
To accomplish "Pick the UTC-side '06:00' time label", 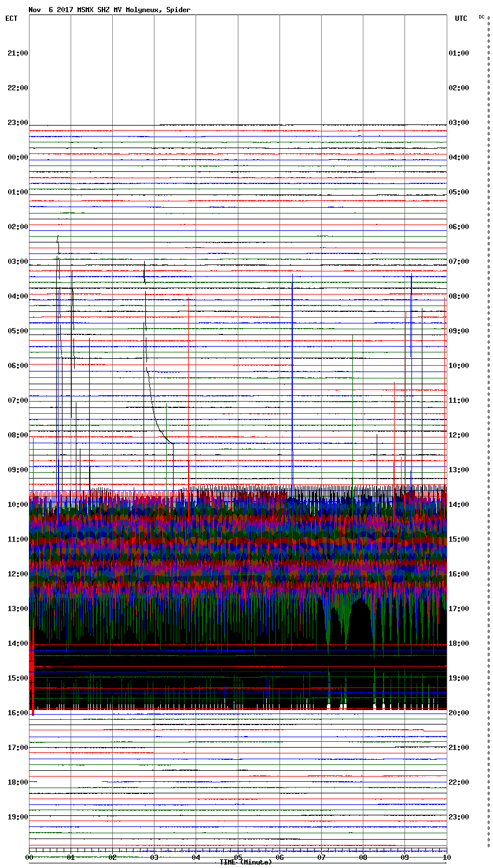I will (459, 227).
